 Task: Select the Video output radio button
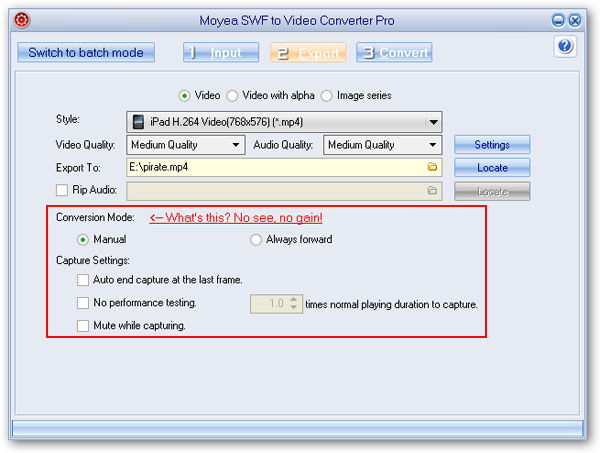[x=184, y=96]
